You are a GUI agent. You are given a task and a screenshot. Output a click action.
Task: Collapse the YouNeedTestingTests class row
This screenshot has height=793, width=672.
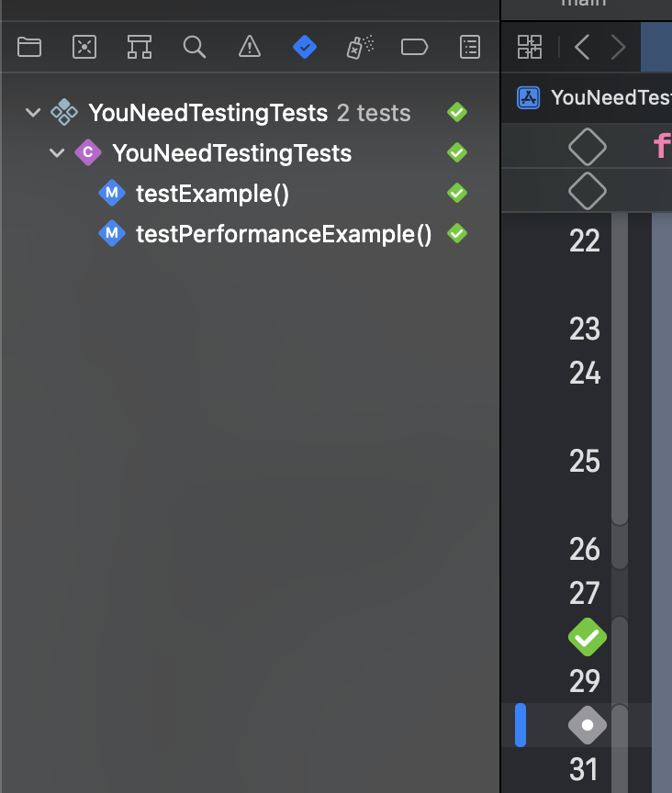[57, 153]
